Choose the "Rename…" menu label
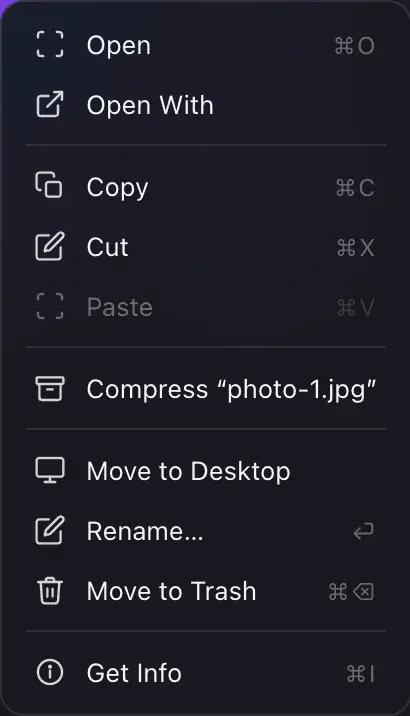 click(145, 532)
